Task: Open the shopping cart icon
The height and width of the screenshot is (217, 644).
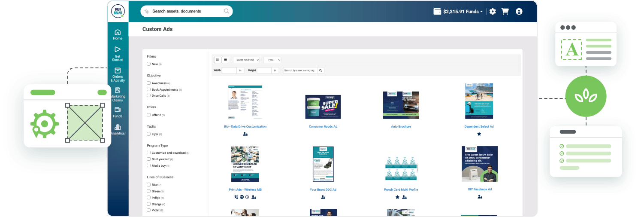Action: (505, 12)
